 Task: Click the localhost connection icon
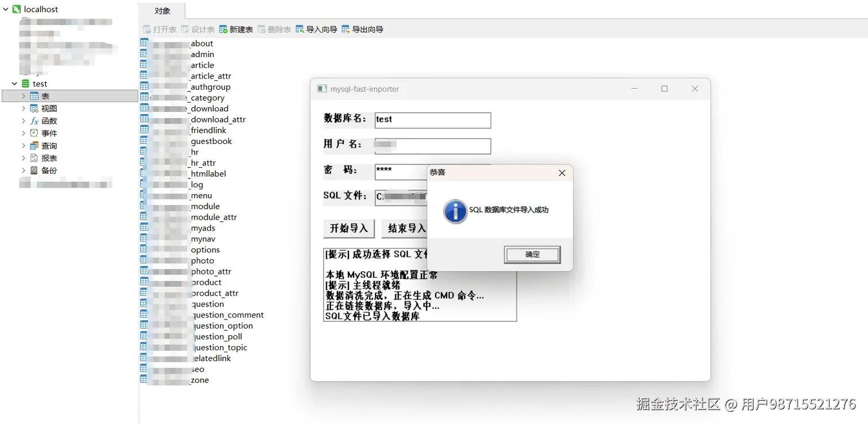click(x=16, y=9)
